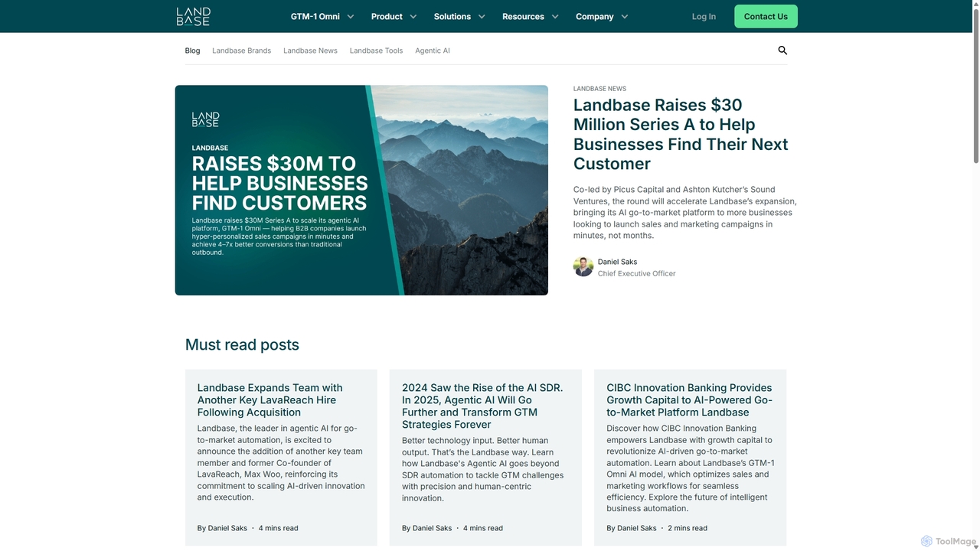Click 'By Daniel Saks' on AI SDR card
980x551 pixels.
[x=426, y=528]
